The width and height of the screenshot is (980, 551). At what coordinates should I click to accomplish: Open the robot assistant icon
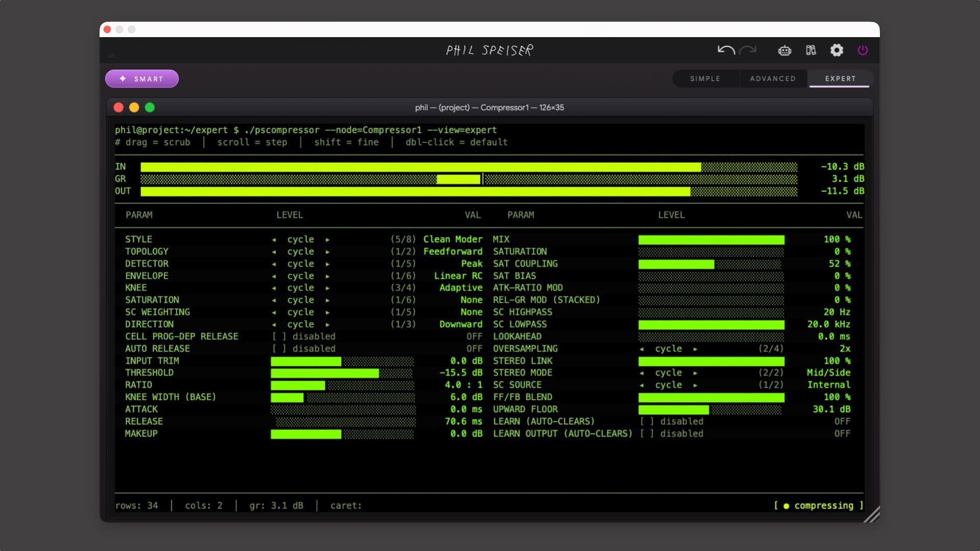(785, 50)
